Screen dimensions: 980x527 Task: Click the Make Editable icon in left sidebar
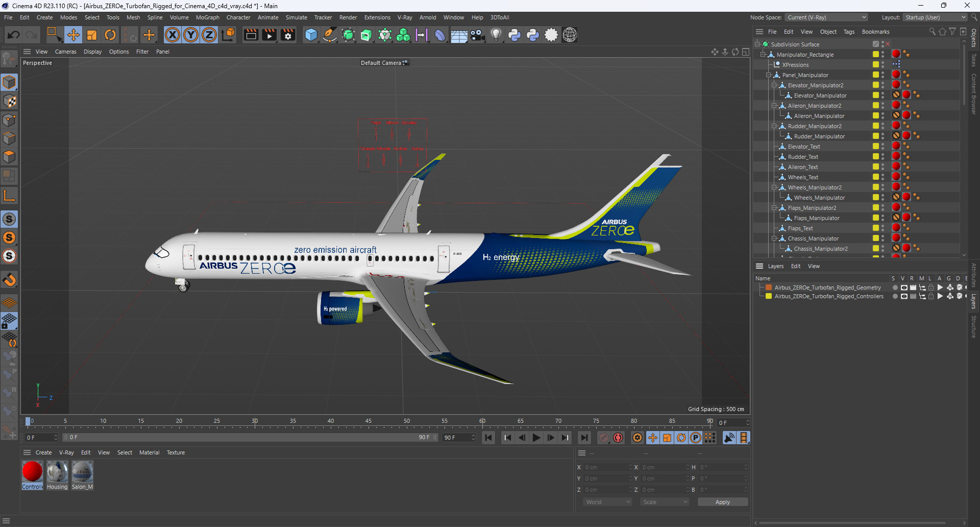(x=9, y=60)
